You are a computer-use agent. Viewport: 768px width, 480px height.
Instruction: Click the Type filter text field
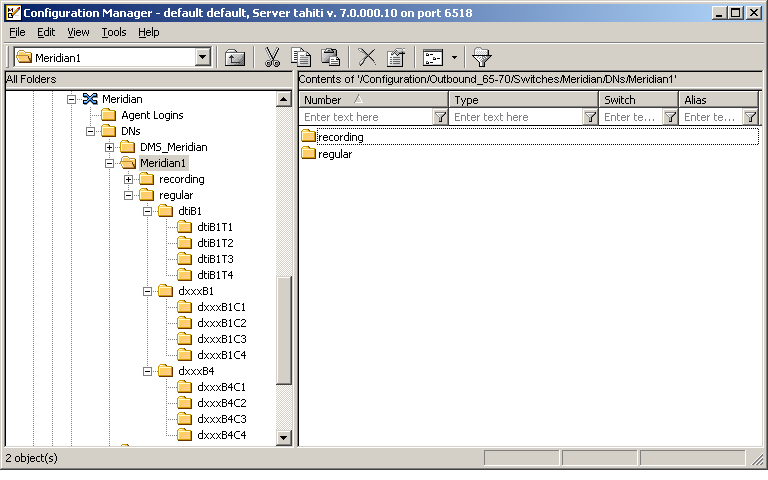pyautogui.click(x=514, y=117)
